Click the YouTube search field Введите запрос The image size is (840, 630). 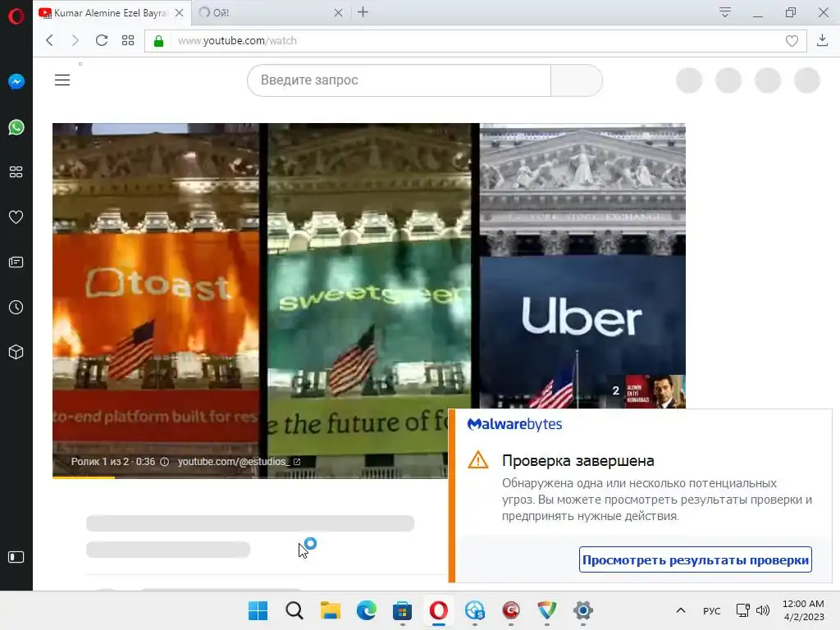coord(399,80)
